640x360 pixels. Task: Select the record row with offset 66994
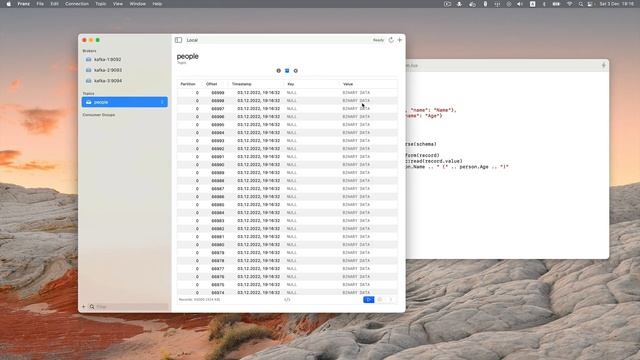pyautogui.click(x=287, y=133)
